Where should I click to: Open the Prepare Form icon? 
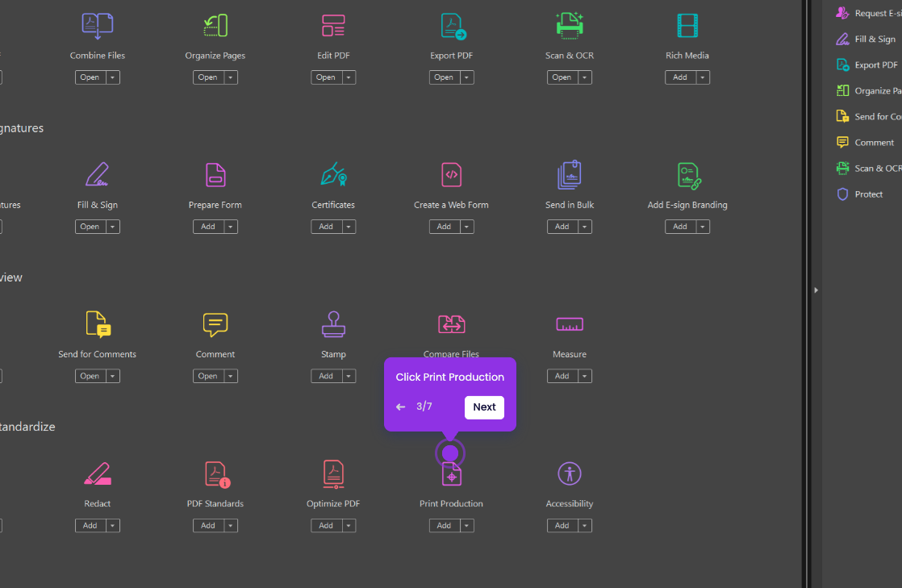point(215,175)
